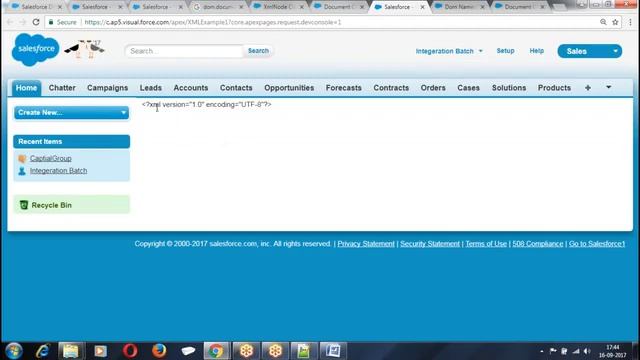Click the Secure padlock icon
Viewport: 640px width, 360px height.
coord(51,22)
